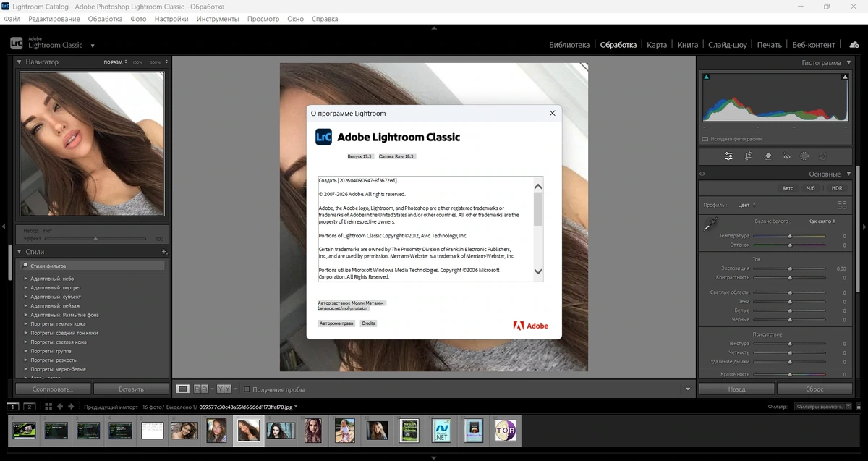Open the identity plate dropdown arrow
Image resolution: width=868 pixels, height=461 pixels.
point(93,46)
